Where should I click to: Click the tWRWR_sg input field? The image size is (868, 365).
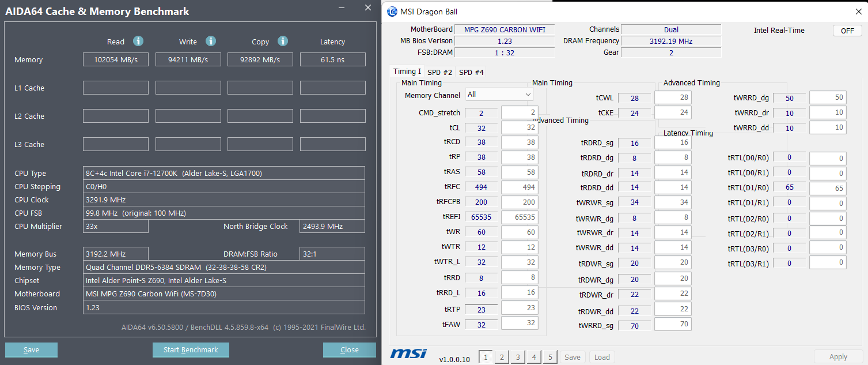tap(673, 202)
